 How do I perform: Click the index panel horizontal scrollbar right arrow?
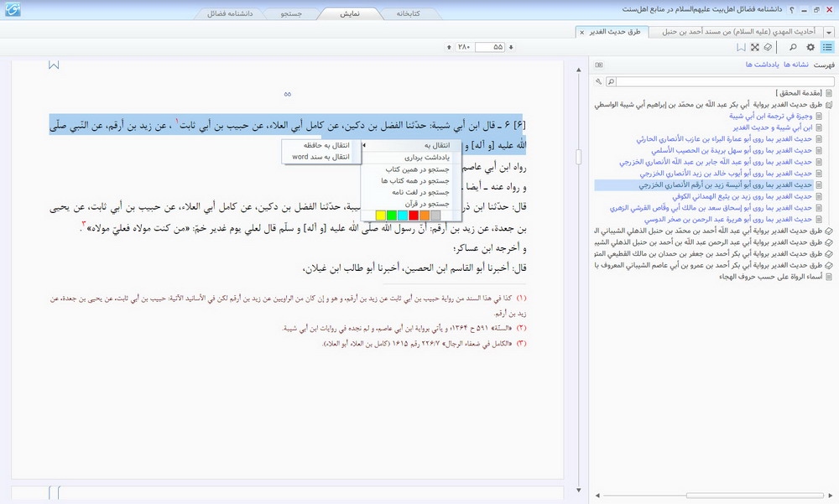tap(830, 496)
